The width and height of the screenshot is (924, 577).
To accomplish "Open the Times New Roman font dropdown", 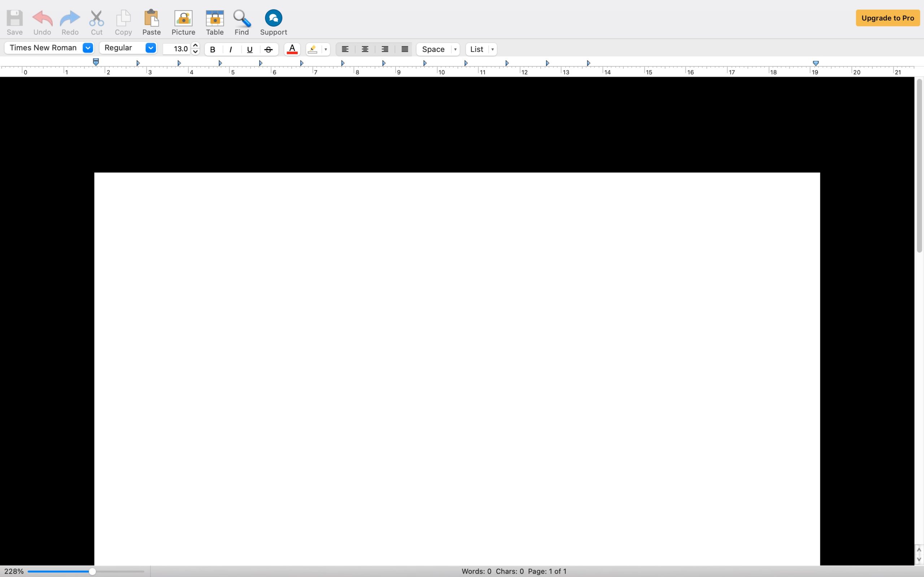I will 87,48.
